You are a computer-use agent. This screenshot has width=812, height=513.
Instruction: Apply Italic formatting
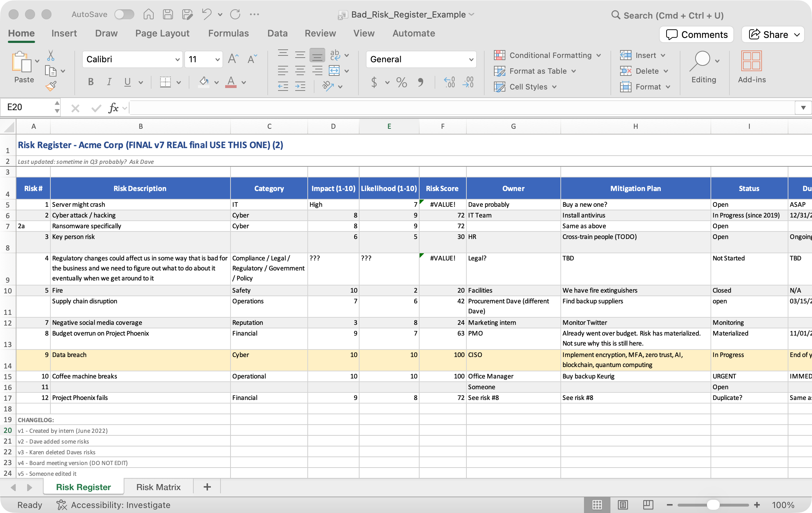109,82
